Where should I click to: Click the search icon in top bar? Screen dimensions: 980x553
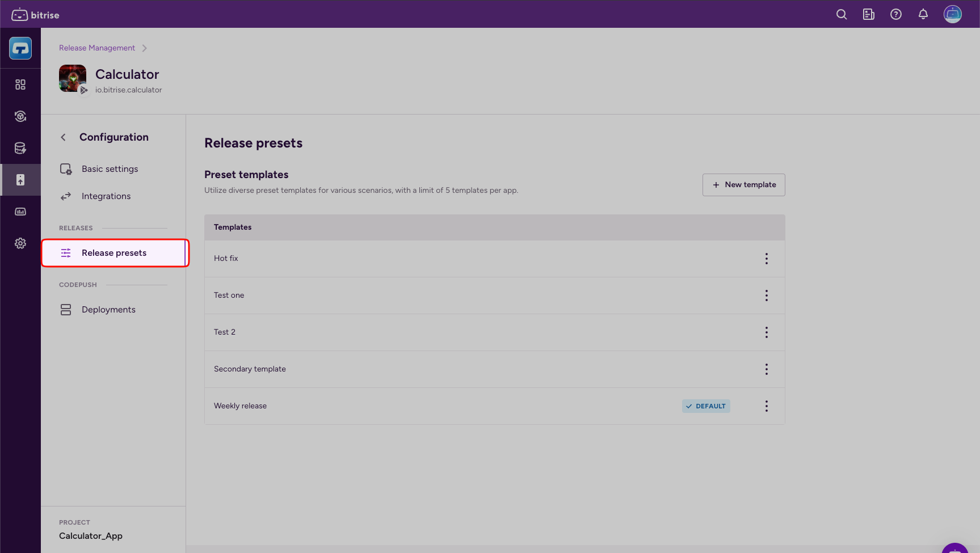coord(842,15)
